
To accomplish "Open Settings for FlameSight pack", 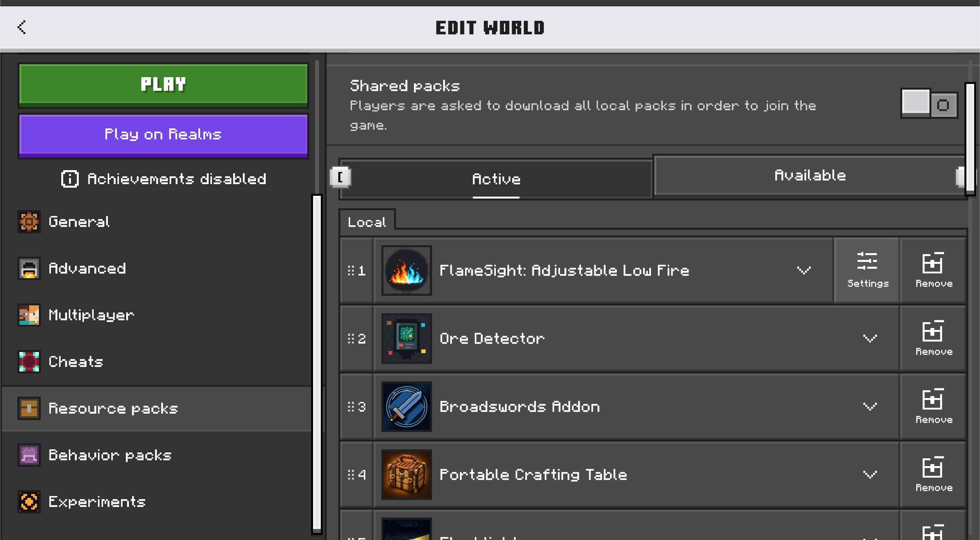I will click(x=867, y=270).
